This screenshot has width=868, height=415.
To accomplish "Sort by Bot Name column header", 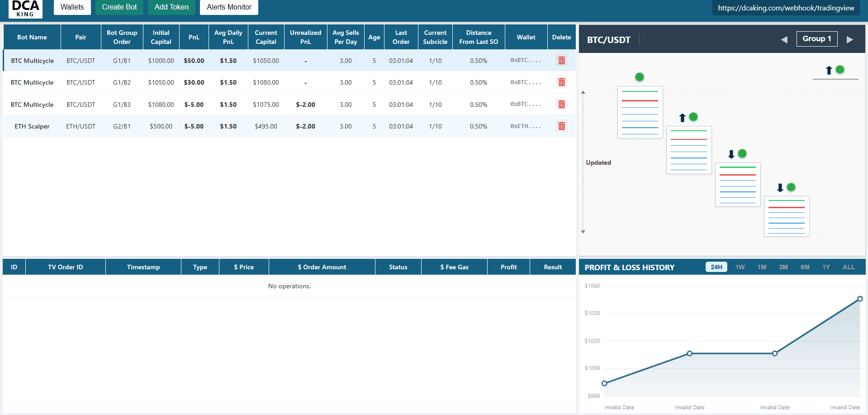I will tap(32, 37).
